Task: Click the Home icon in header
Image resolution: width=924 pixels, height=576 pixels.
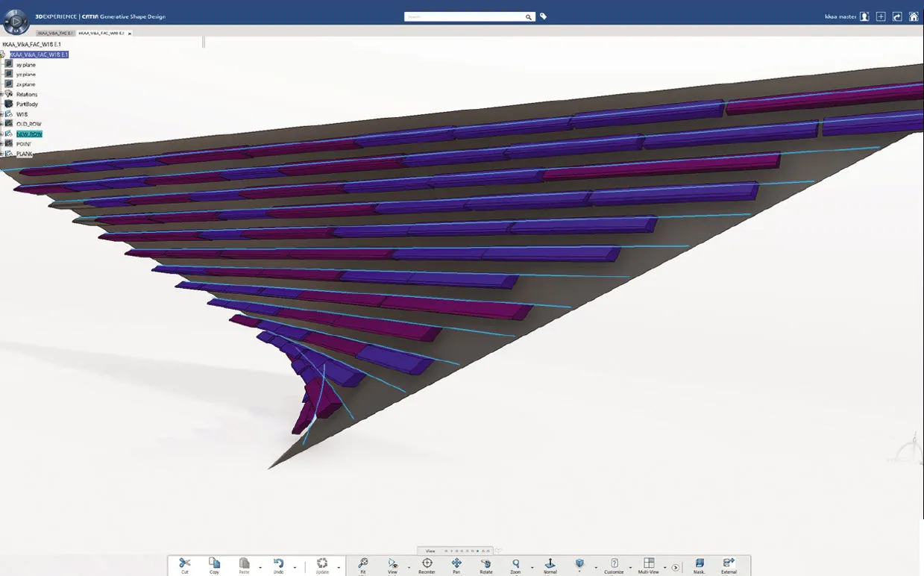Action: tap(914, 16)
